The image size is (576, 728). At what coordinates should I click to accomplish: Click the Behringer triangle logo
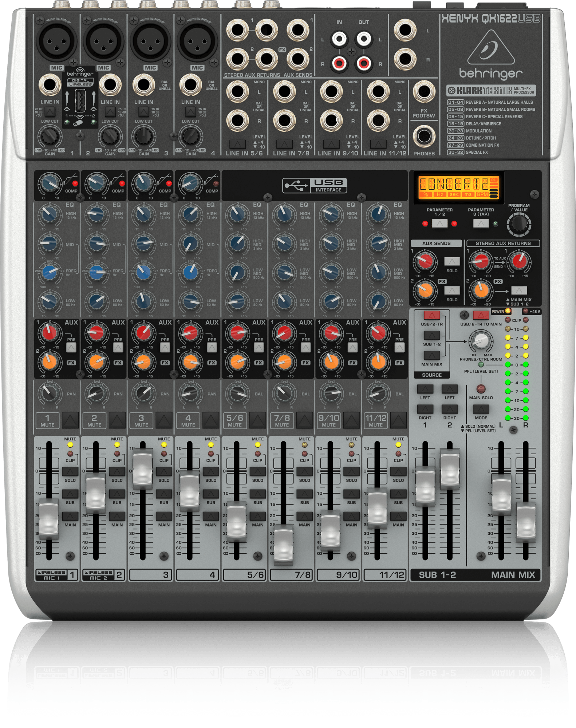(491, 47)
